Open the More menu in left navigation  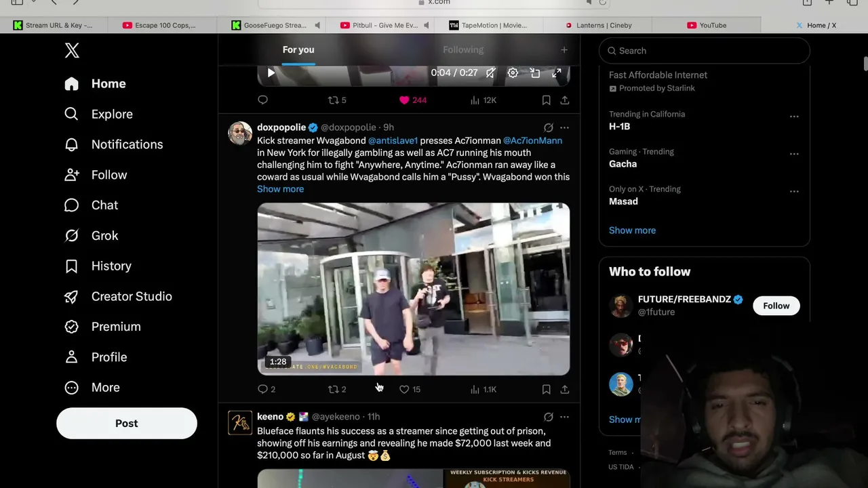tap(92, 388)
